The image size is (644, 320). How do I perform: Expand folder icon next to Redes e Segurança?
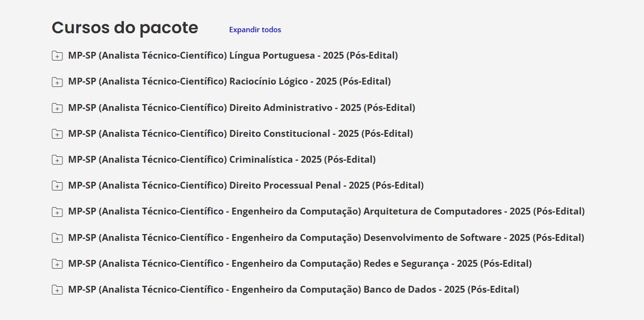click(x=57, y=264)
